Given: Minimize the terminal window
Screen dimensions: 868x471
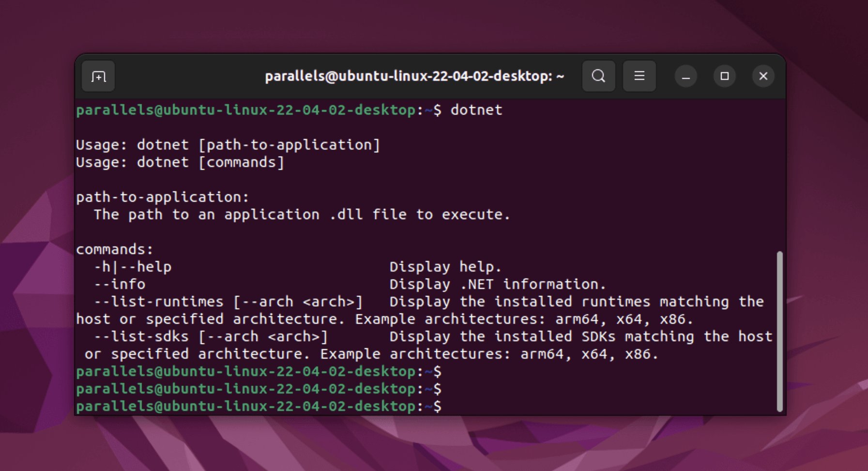Looking at the screenshot, I should (685, 76).
